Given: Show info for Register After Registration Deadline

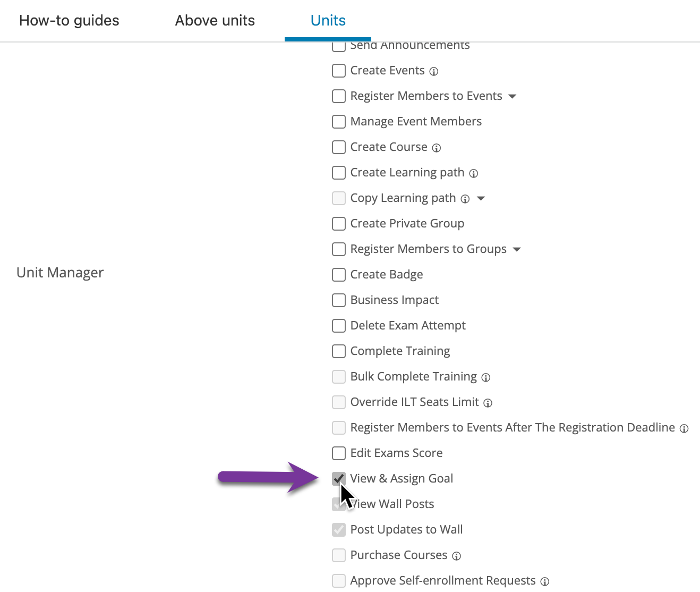Looking at the screenshot, I should [684, 428].
